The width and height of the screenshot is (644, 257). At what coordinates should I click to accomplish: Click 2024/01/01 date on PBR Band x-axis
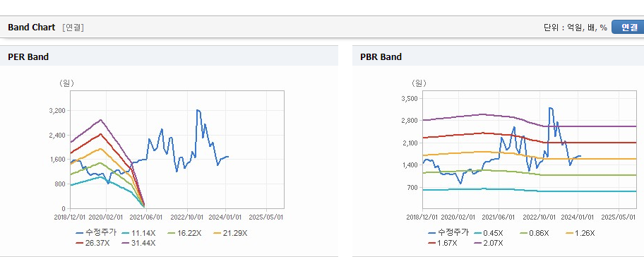tap(578, 217)
